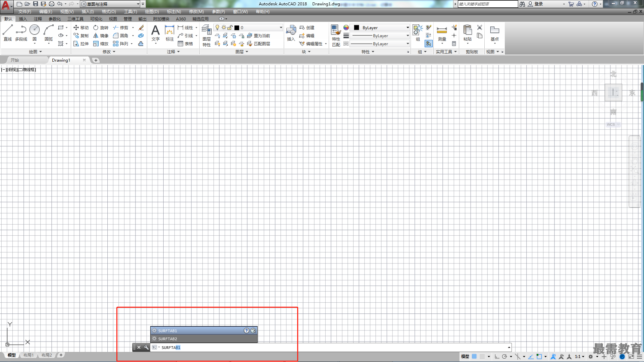This screenshot has width=644, height=362.
Task: Open the layer dropdown showing 0
Action: [x=248, y=27]
